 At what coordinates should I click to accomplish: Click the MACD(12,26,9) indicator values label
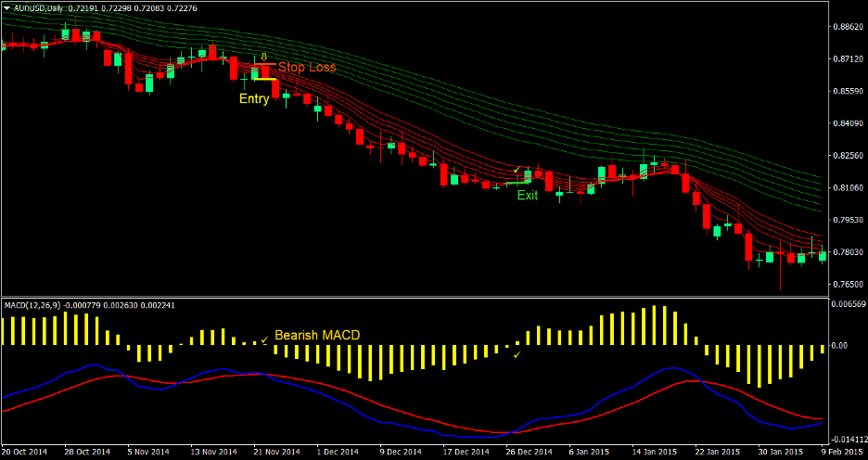point(90,304)
